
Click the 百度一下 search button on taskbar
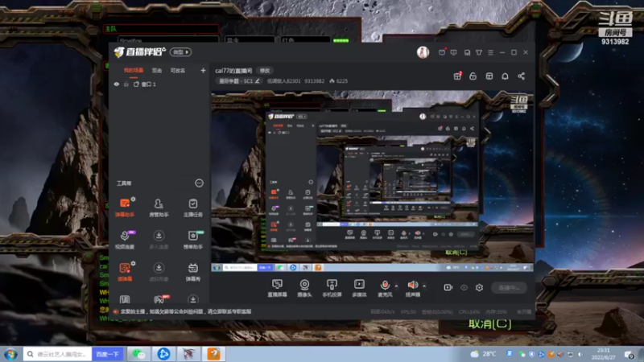pyautogui.click(x=108, y=354)
